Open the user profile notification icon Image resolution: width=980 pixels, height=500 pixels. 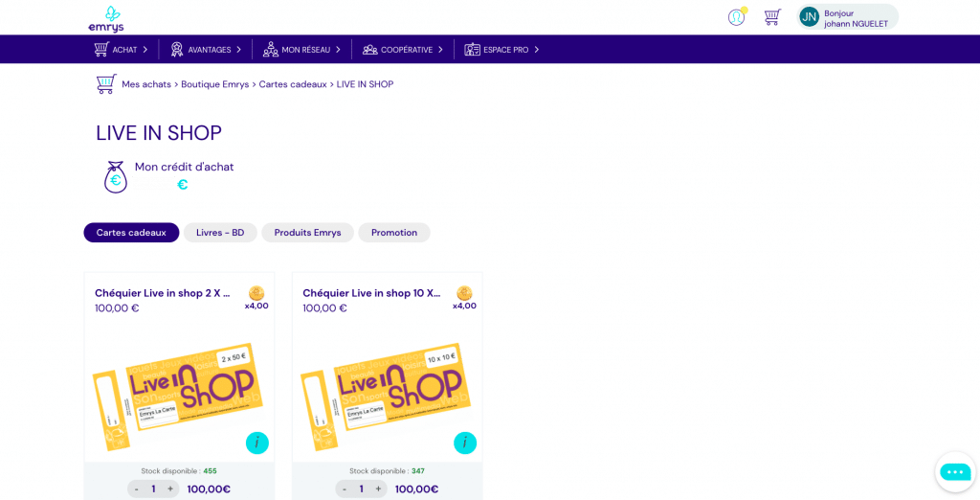737,17
